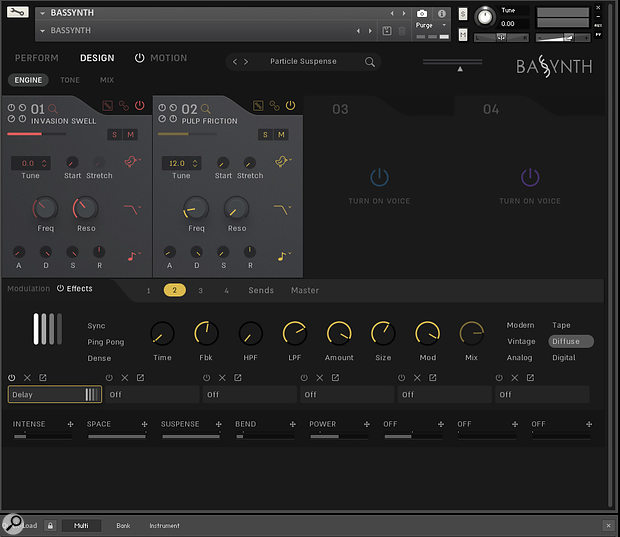
Task: Enable the Ping Pong delay option
Action: pyautogui.click(x=106, y=342)
